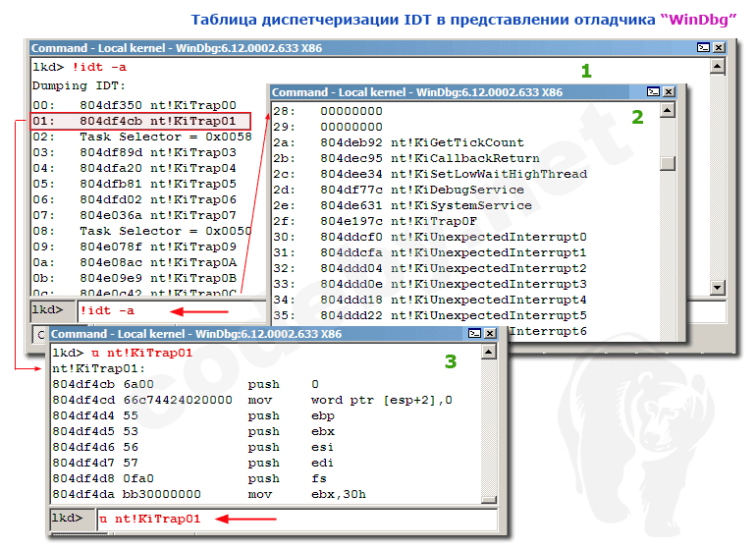The width and height of the screenshot is (756, 550).
Task: Select line '804df4d8 0fa0 push fs'
Action: 189,478
